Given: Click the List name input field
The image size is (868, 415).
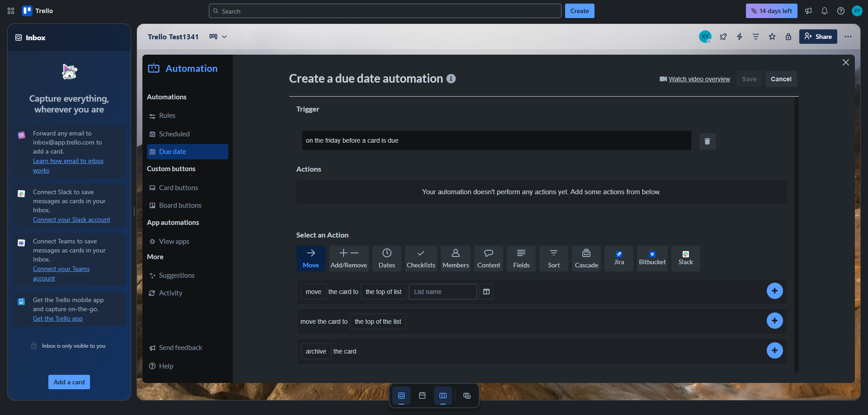Looking at the screenshot, I should [443, 292].
